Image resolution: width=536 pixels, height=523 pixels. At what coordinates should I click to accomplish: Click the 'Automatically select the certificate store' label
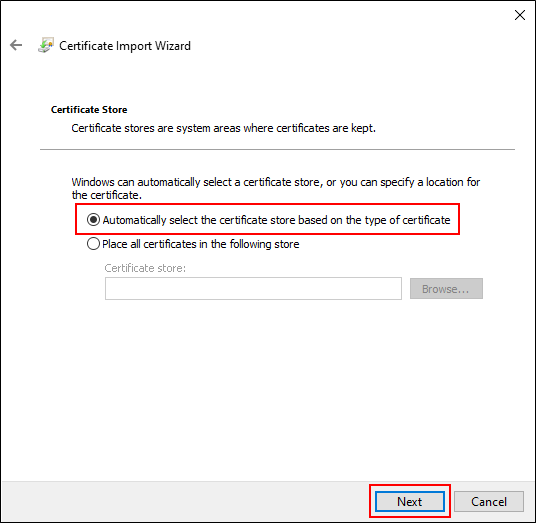[276, 220]
